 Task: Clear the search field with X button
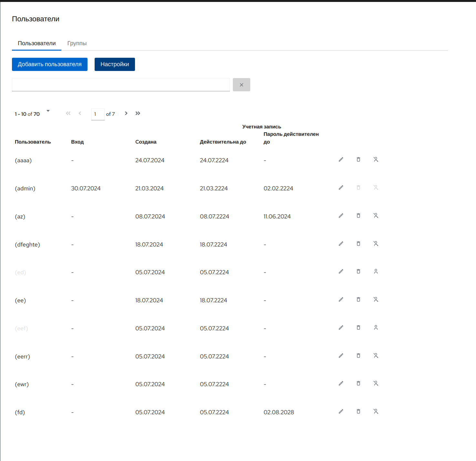[241, 85]
